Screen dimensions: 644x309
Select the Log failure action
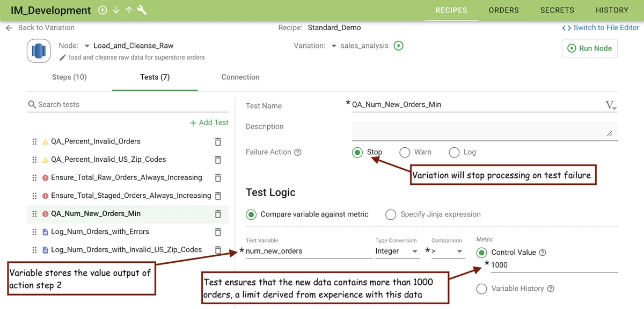click(454, 153)
